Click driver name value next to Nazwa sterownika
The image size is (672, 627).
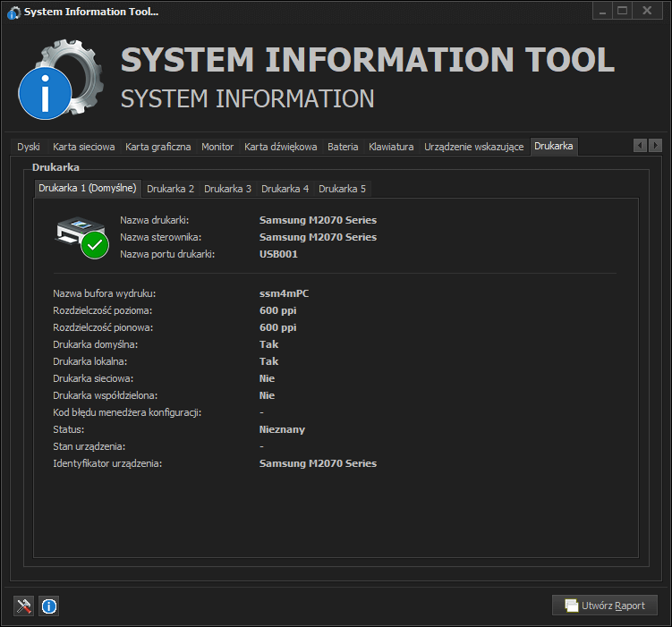pyautogui.click(x=318, y=237)
